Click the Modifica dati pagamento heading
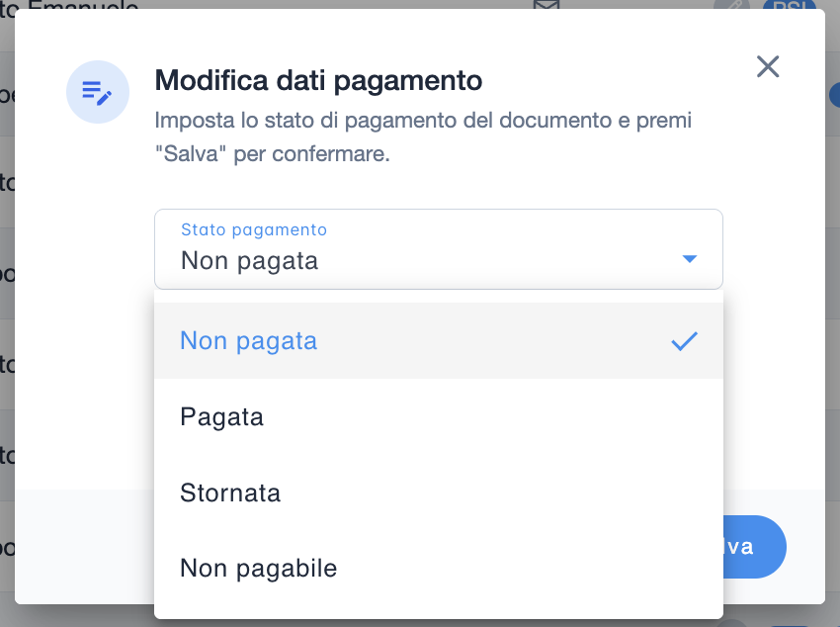This screenshot has height=627, width=840. pyautogui.click(x=318, y=79)
